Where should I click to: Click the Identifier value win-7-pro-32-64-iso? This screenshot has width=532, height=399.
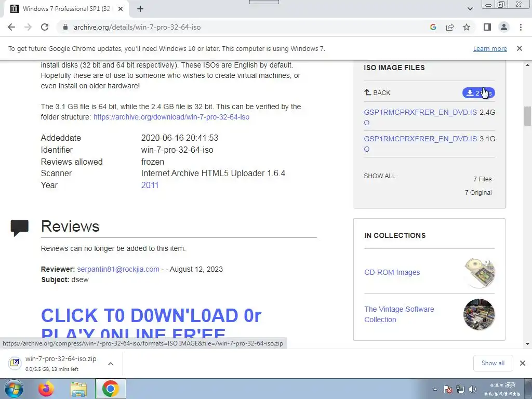(177, 150)
